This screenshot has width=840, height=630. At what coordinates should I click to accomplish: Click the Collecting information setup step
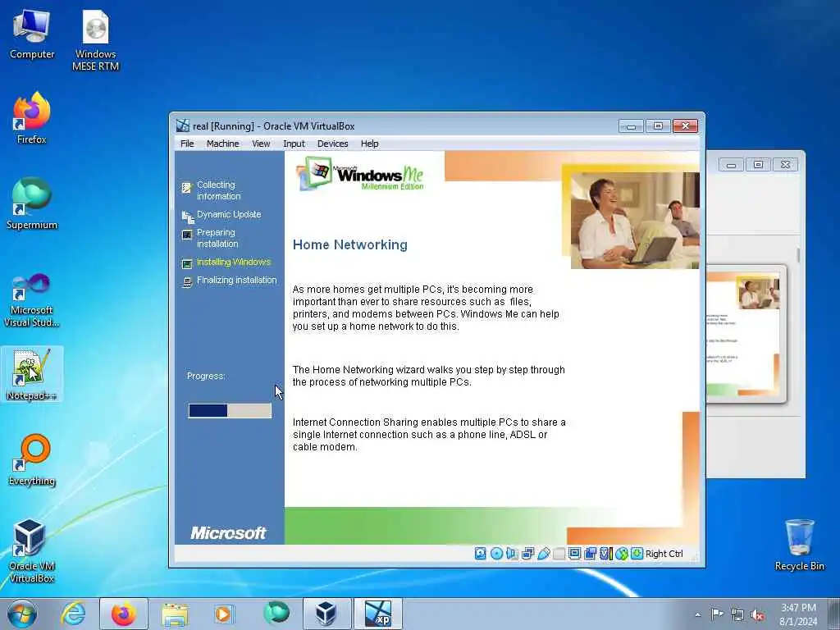point(218,190)
